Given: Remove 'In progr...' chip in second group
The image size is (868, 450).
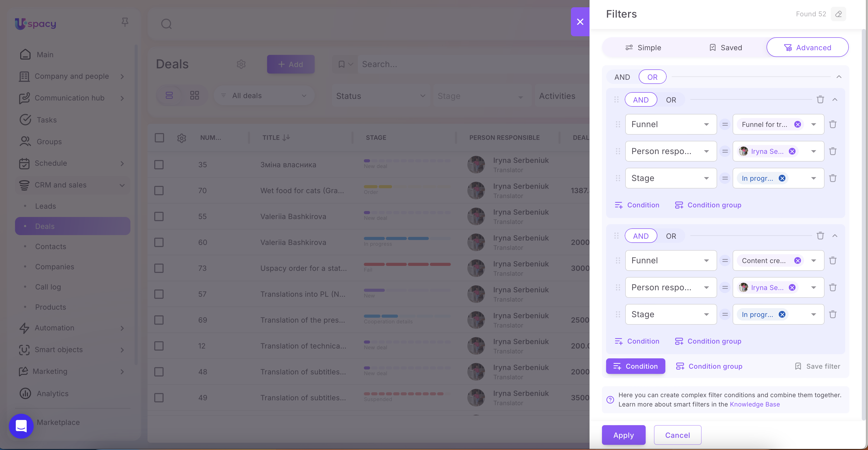Looking at the screenshot, I should [x=782, y=315].
